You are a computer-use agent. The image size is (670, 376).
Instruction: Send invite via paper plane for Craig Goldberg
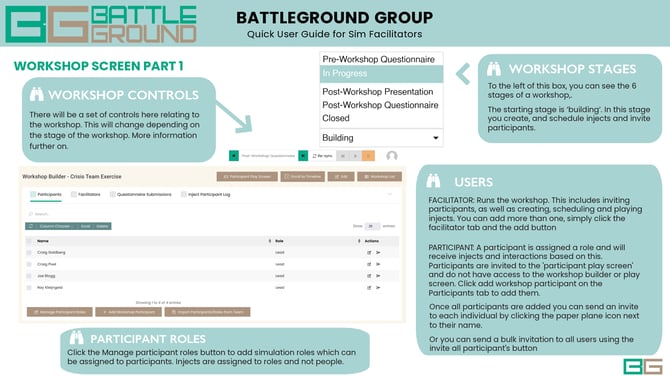coord(378,253)
